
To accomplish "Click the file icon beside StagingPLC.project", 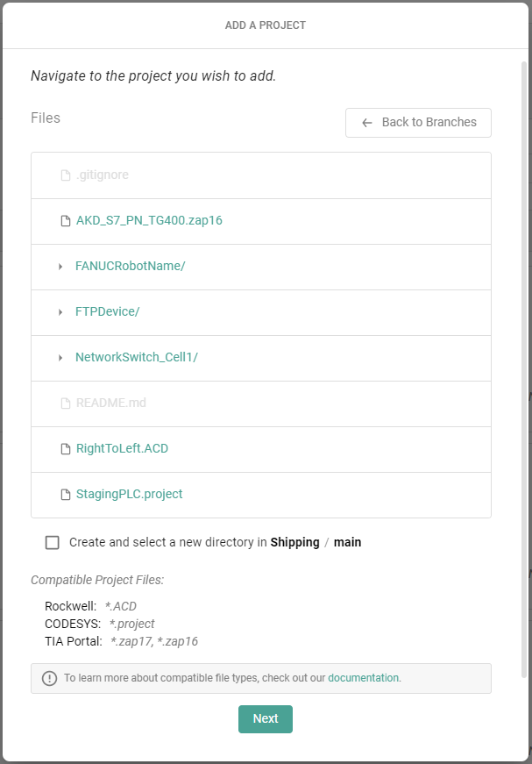I will click(65, 495).
